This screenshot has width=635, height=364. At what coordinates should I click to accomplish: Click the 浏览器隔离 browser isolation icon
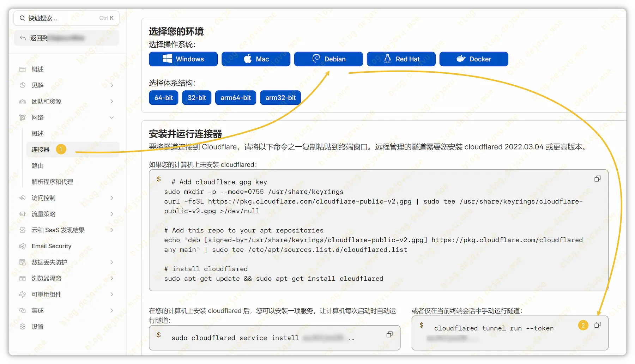22,278
